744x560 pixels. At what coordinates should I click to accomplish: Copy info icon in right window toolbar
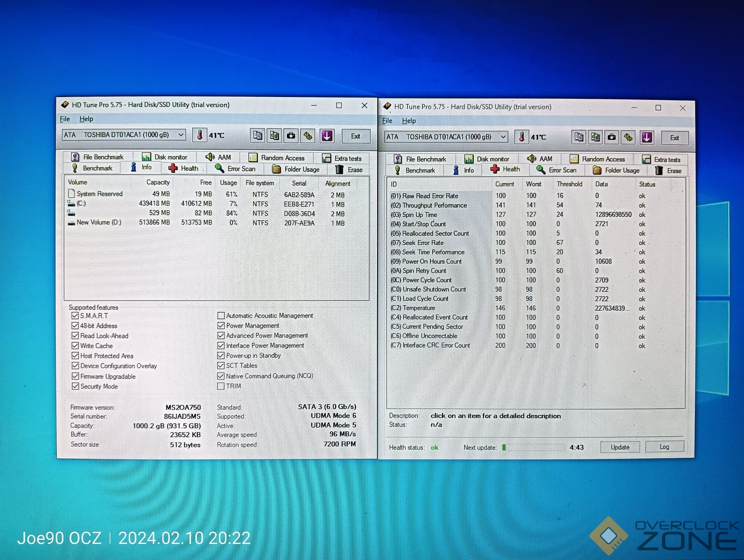(x=579, y=137)
